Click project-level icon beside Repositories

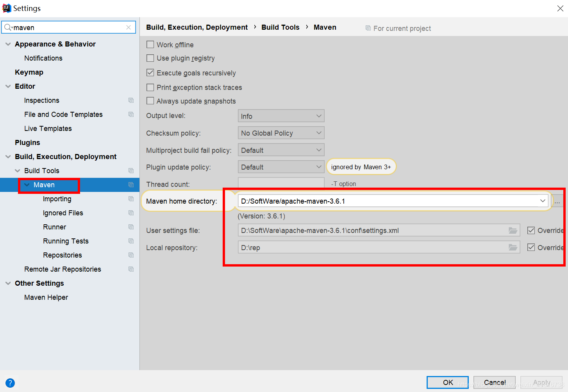point(131,255)
